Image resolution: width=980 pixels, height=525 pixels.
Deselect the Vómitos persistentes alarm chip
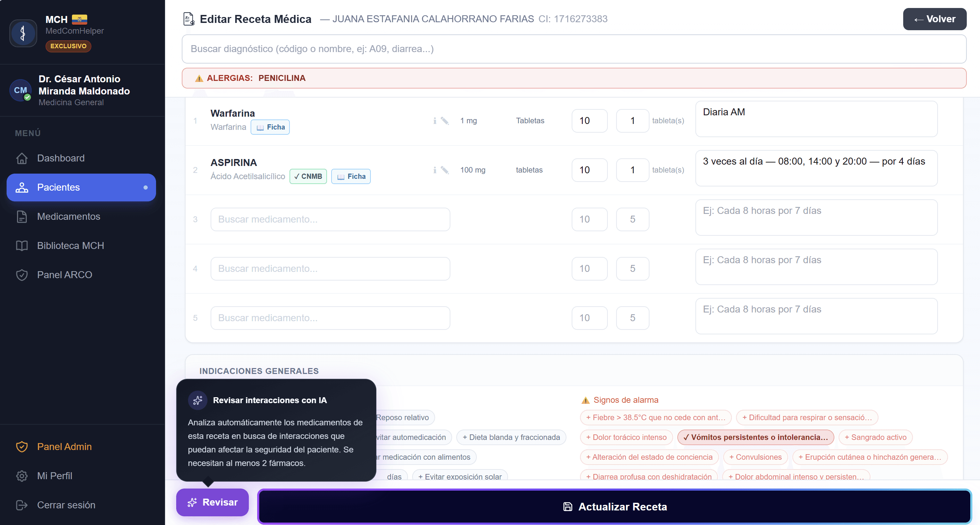755,437
